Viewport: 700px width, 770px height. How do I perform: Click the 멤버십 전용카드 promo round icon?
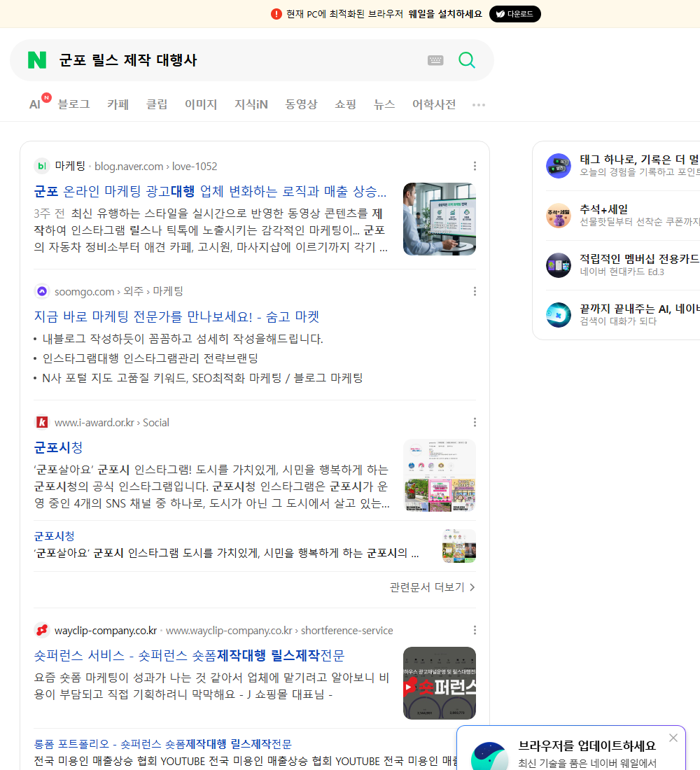(x=559, y=265)
